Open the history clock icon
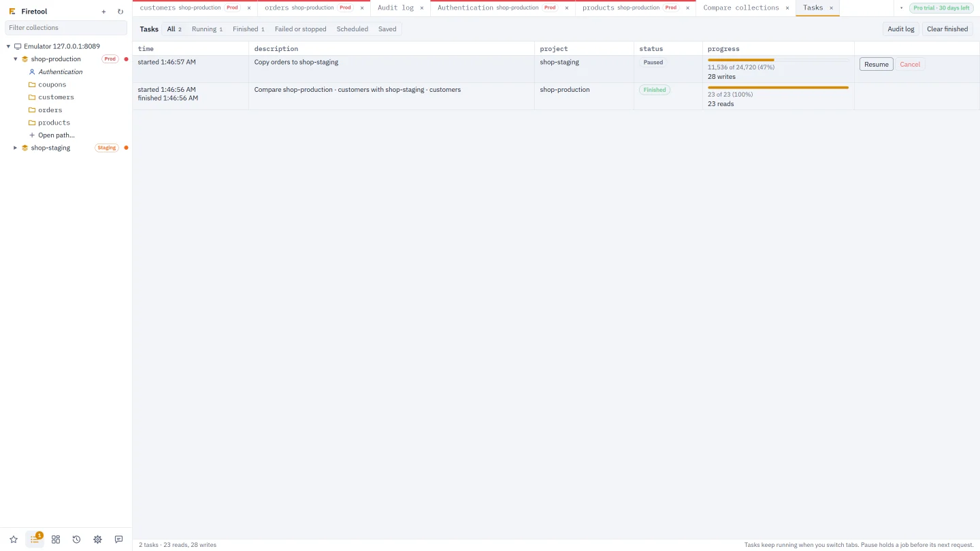 point(77,539)
